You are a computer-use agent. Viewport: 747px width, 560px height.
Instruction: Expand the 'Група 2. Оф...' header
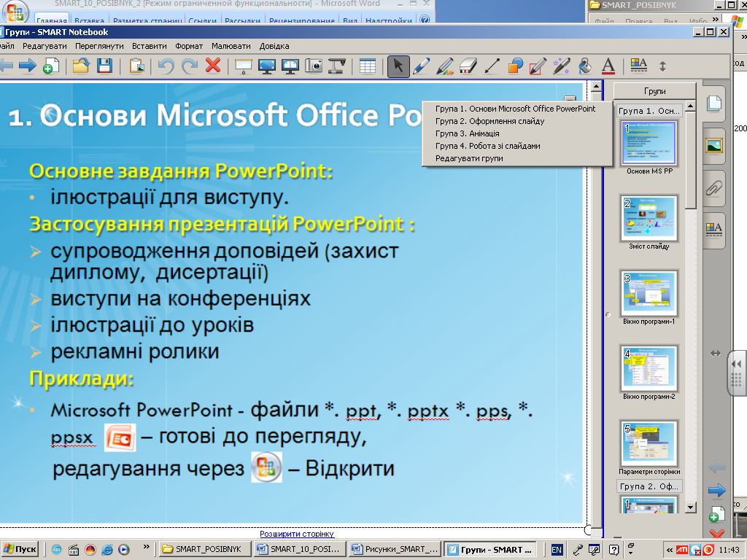click(649, 486)
